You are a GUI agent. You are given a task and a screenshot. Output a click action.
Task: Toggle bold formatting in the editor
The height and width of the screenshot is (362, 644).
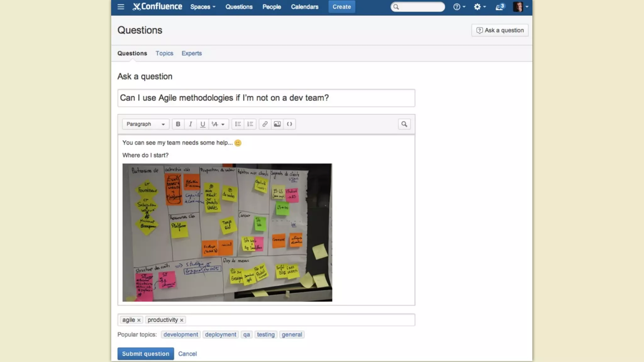click(178, 124)
